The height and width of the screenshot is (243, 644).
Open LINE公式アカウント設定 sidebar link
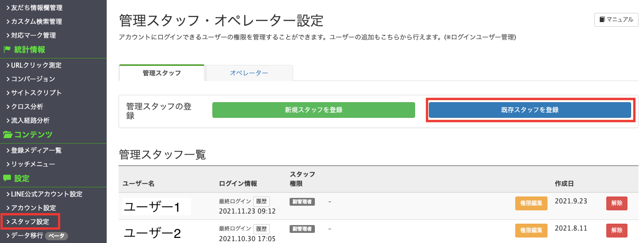click(x=44, y=194)
